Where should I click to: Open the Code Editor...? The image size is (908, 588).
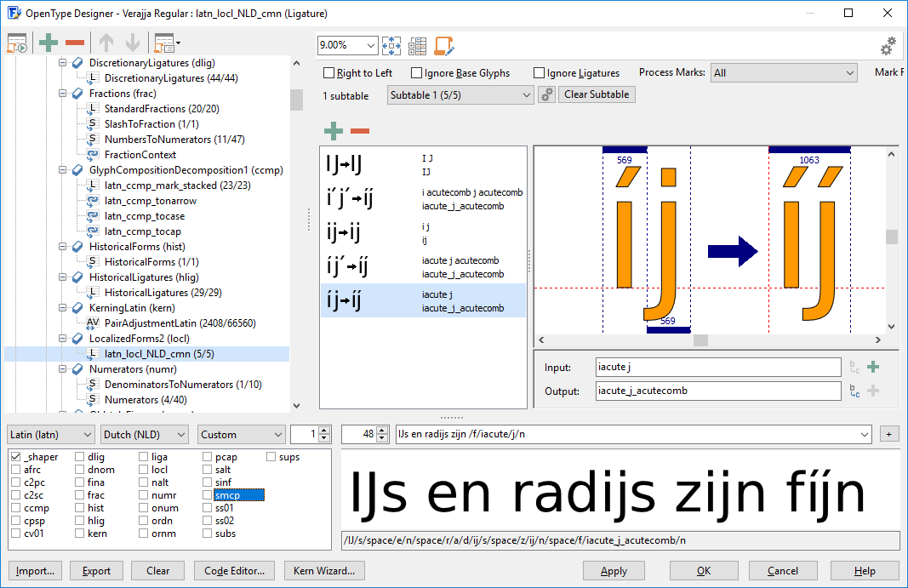pos(235,571)
